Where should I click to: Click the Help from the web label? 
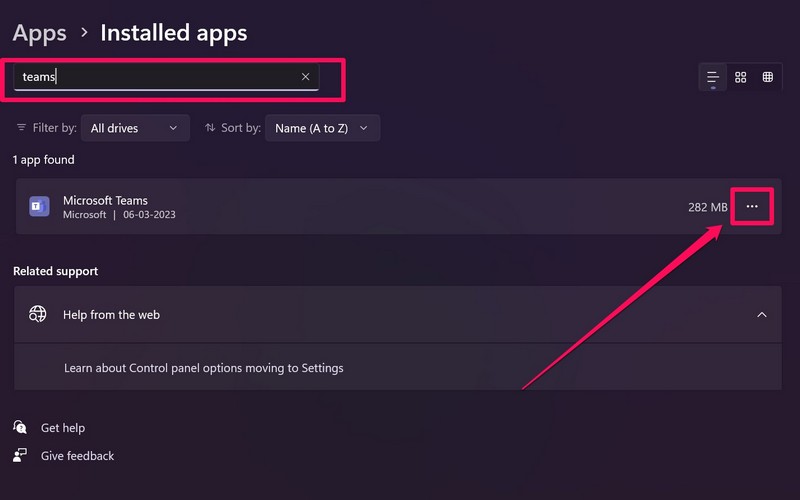click(111, 314)
